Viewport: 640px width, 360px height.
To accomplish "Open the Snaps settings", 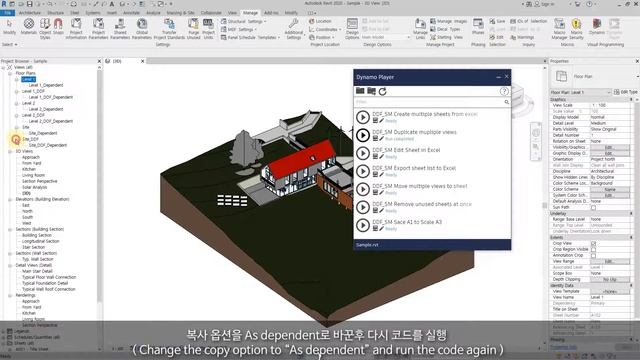I will pos(58,27).
